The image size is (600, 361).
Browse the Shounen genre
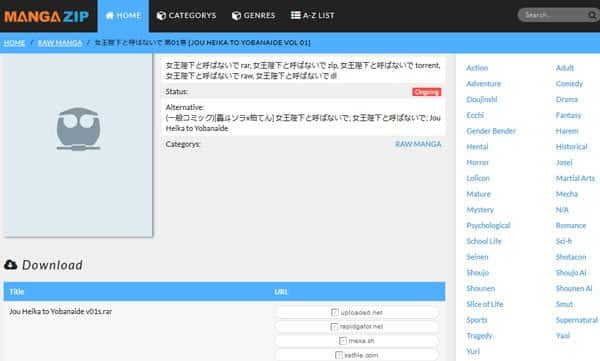(481, 289)
